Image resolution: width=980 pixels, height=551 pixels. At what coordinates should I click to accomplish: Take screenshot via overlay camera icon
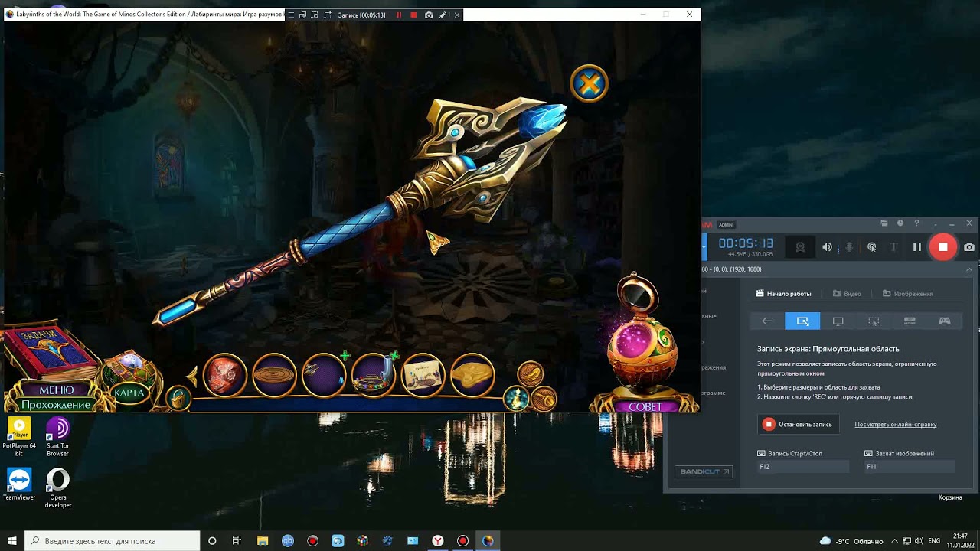coord(428,15)
